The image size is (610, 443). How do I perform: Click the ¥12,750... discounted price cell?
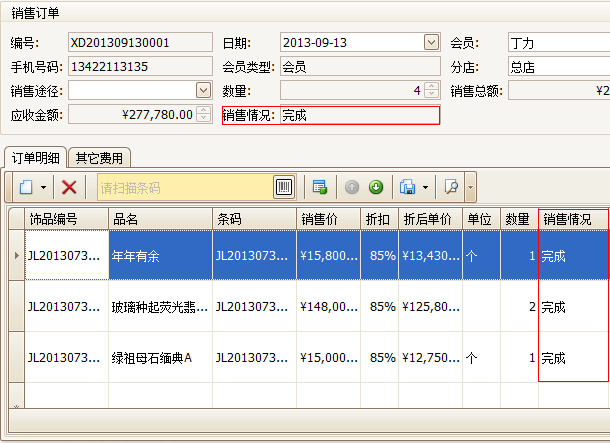[430, 357]
